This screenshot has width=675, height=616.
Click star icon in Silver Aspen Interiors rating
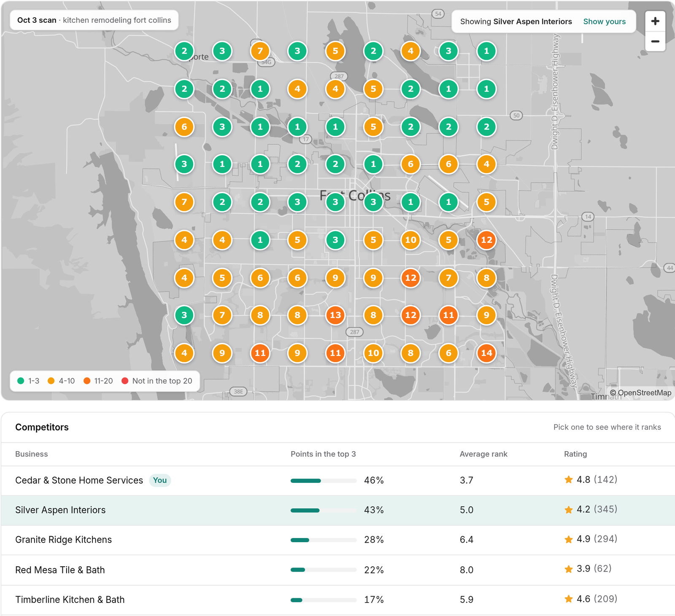(569, 510)
